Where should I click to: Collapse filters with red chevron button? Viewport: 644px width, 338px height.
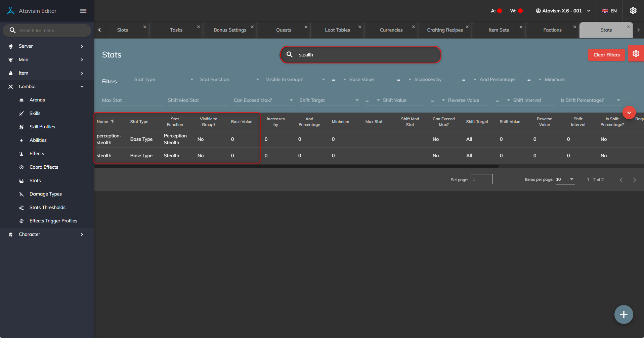(x=629, y=113)
